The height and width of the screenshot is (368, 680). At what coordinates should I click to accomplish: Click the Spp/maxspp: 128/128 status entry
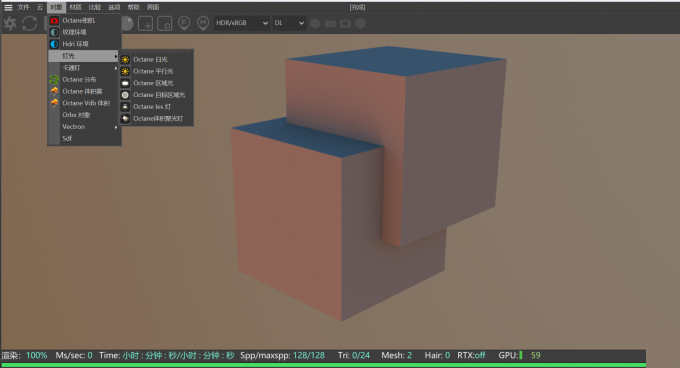tap(282, 355)
